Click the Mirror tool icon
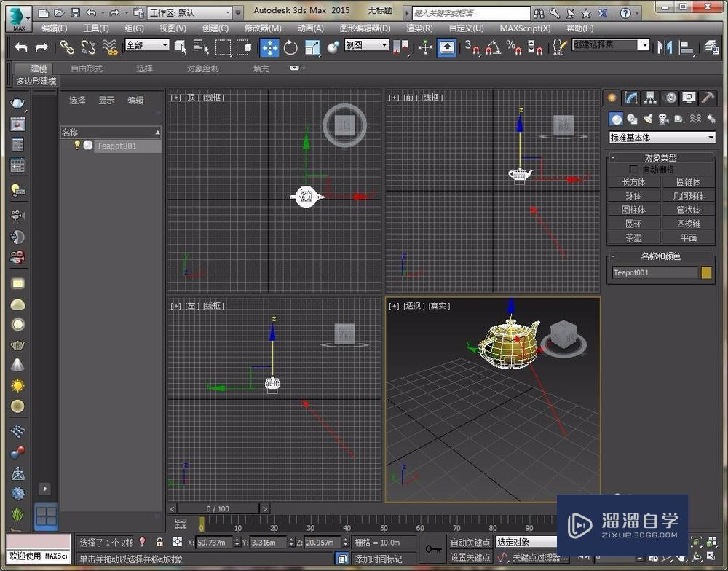Viewport: 728px width, 571px height. (664, 47)
